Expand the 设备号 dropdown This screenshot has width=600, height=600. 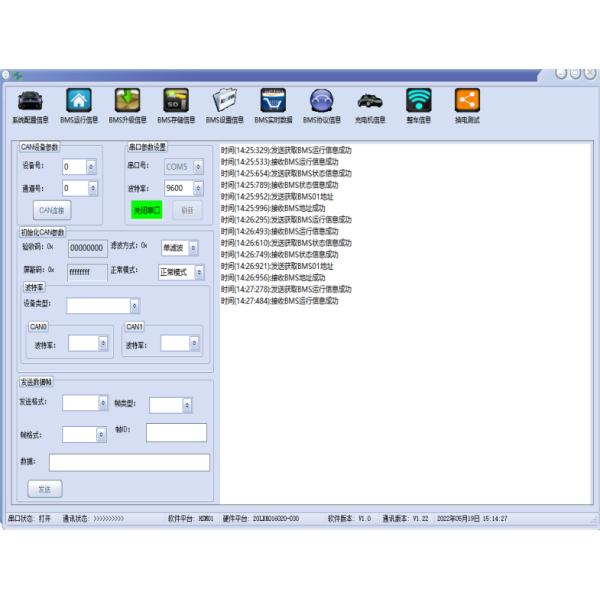[x=93, y=167]
